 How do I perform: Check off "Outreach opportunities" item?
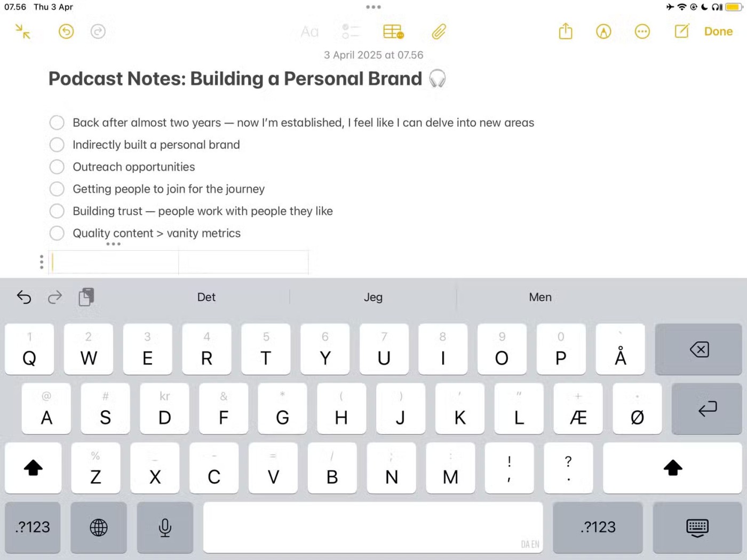57,167
